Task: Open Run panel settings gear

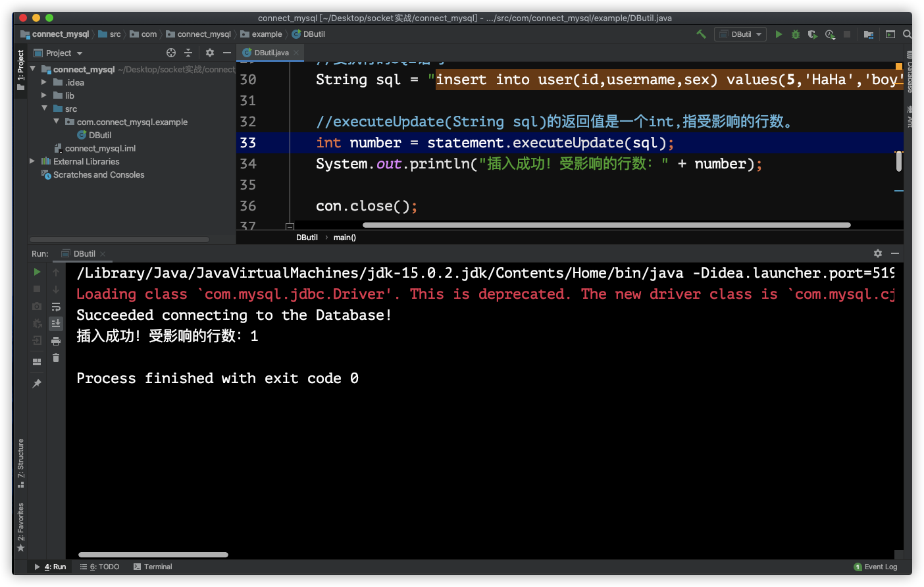Action: pyautogui.click(x=878, y=253)
